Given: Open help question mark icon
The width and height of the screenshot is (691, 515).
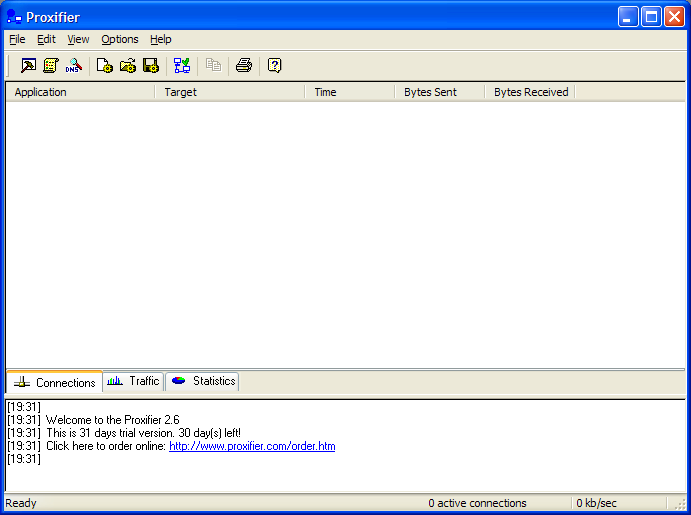Looking at the screenshot, I should tap(275, 66).
